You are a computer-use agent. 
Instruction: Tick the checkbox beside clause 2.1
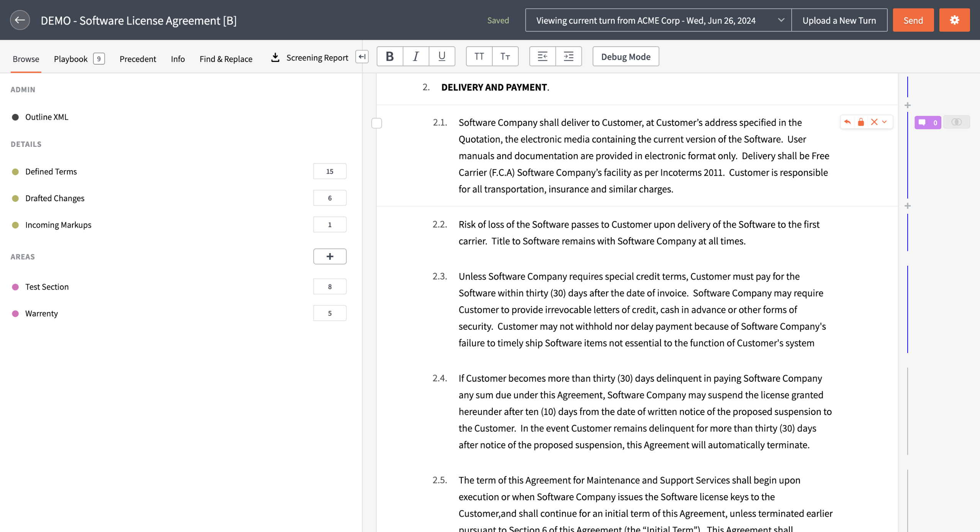tap(377, 123)
